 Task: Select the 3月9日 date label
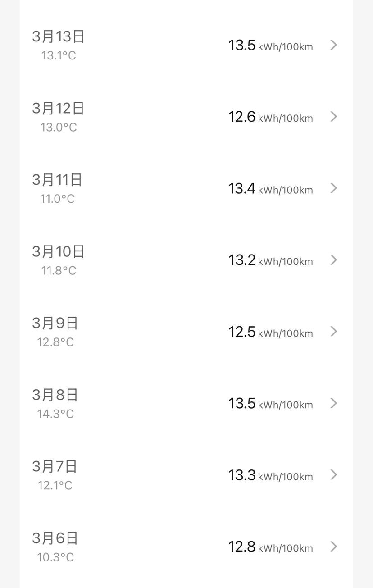[55, 323]
